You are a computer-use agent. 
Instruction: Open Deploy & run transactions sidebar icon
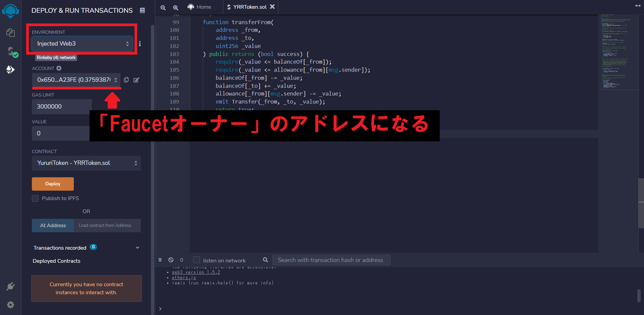tap(10, 69)
